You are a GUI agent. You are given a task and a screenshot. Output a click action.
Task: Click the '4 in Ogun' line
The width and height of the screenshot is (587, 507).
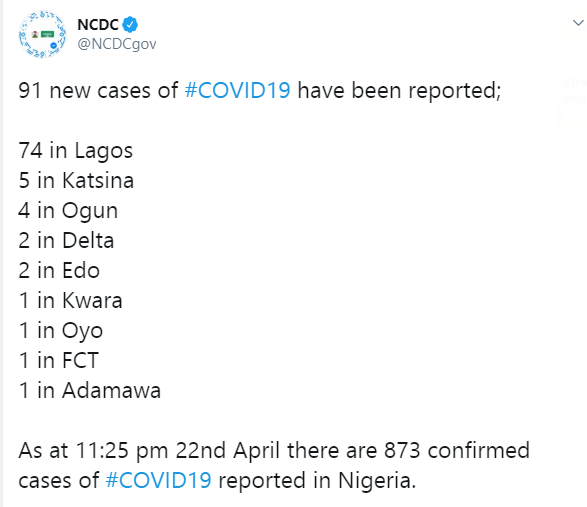coord(68,210)
